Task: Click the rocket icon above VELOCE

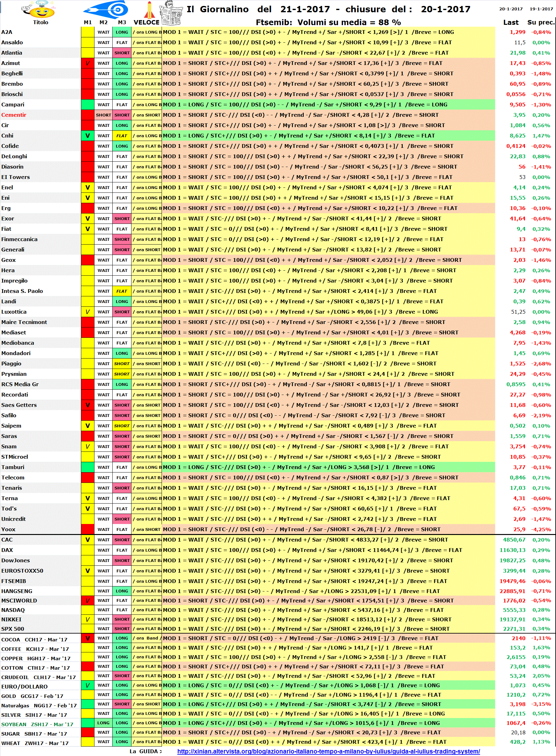Action: tap(149, 9)
